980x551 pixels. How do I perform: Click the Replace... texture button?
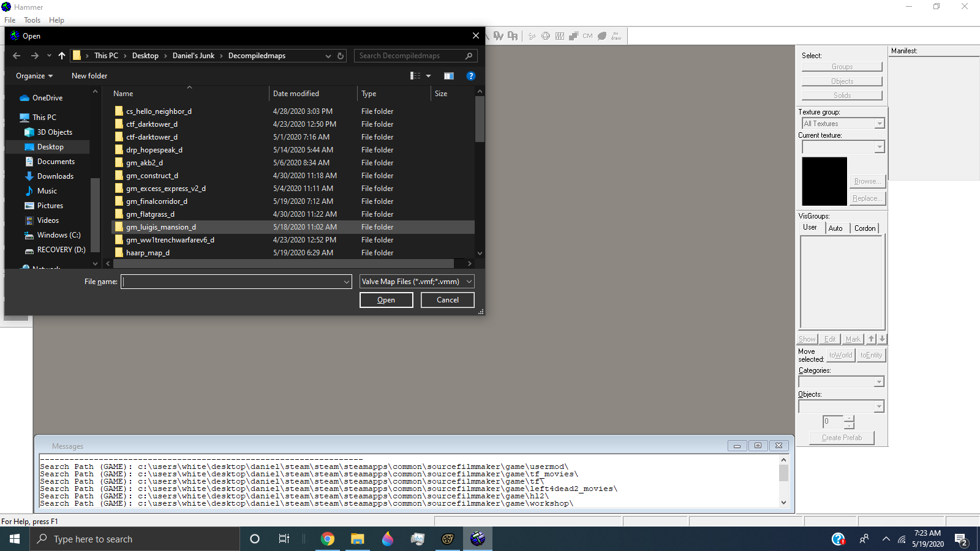[868, 198]
